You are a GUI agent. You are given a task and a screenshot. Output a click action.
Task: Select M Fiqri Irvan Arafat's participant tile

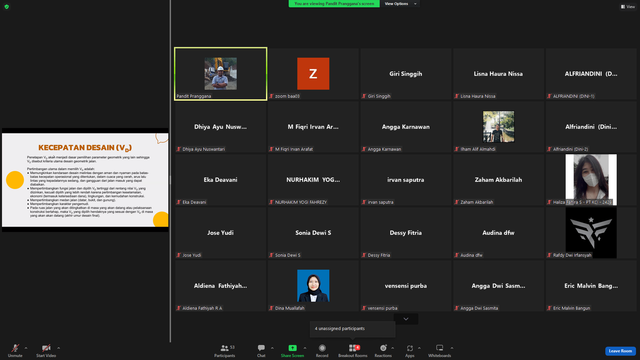point(313,127)
